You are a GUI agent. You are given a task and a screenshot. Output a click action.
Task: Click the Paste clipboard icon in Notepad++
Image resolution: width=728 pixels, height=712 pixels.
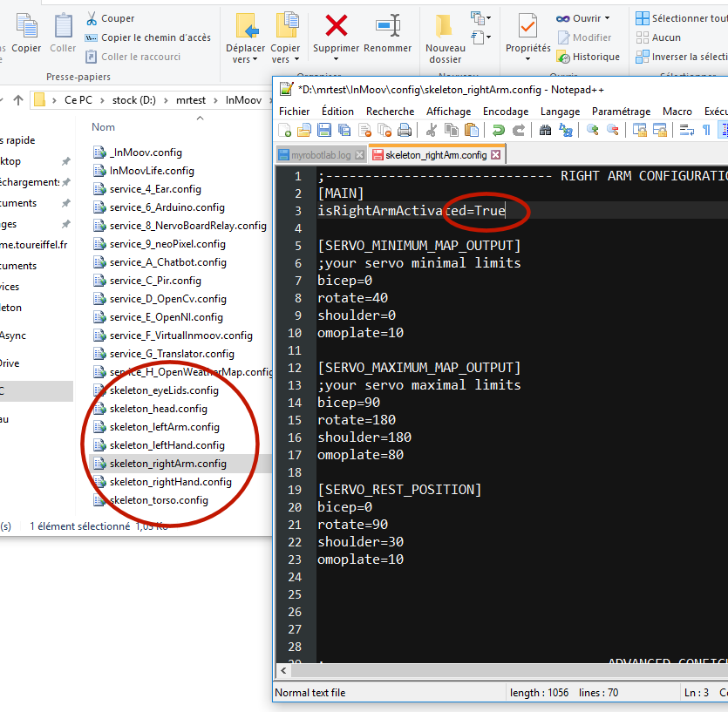[472, 131]
